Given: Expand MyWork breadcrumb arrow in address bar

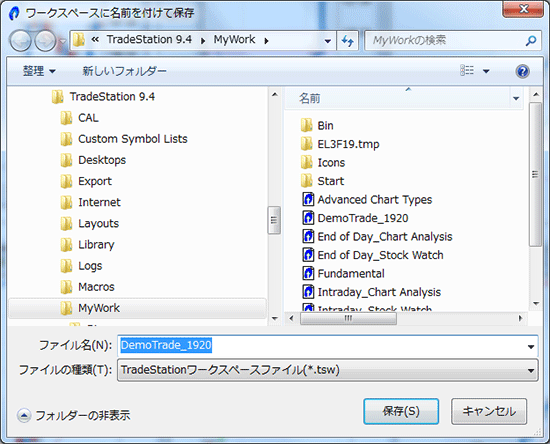Looking at the screenshot, I should pos(267,41).
